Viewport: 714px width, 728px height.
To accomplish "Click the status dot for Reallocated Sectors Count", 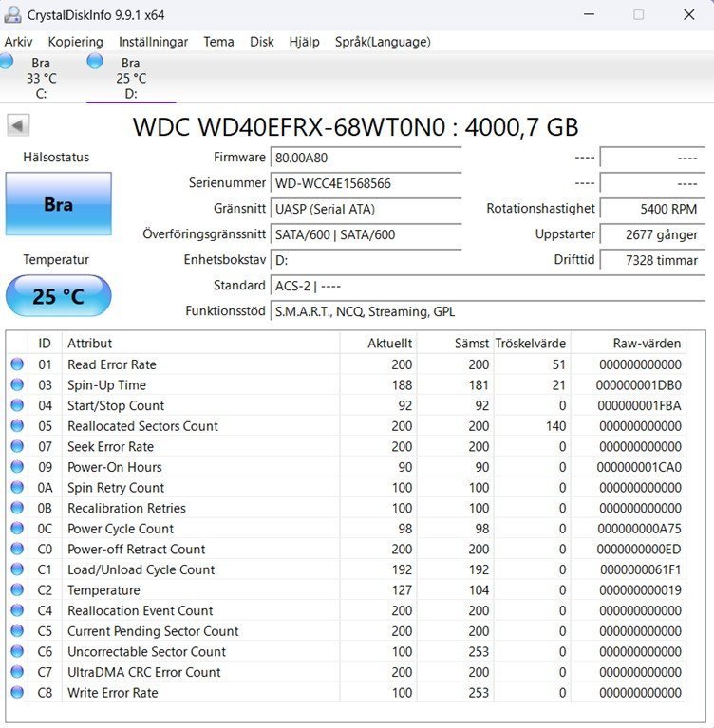I will (17, 425).
